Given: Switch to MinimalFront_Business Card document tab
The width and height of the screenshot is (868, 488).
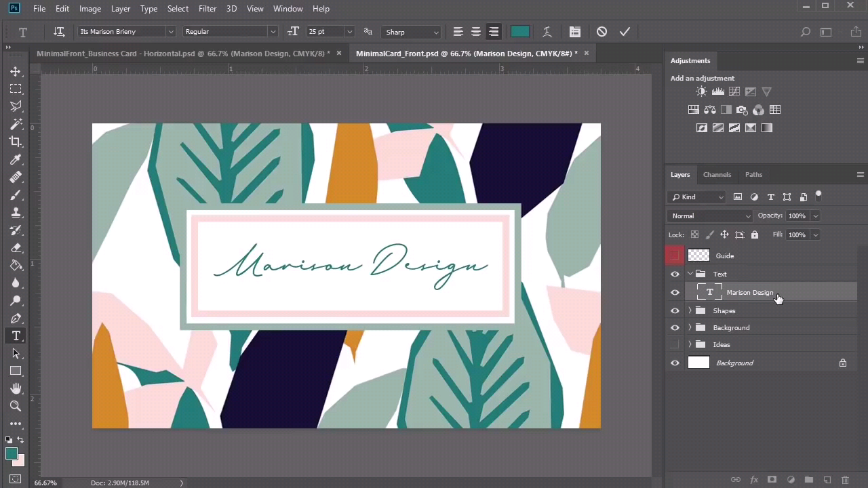Looking at the screenshot, I should pos(183,53).
